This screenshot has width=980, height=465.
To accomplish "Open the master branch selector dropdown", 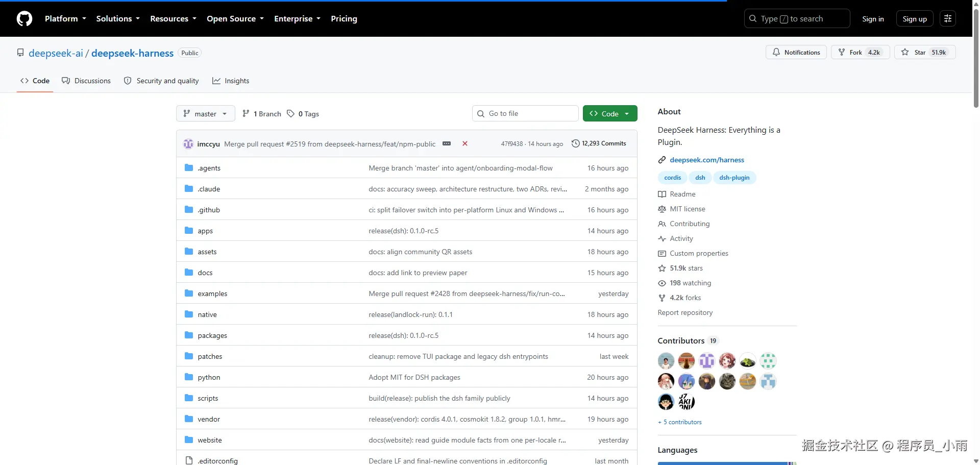I will pyautogui.click(x=206, y=114).
